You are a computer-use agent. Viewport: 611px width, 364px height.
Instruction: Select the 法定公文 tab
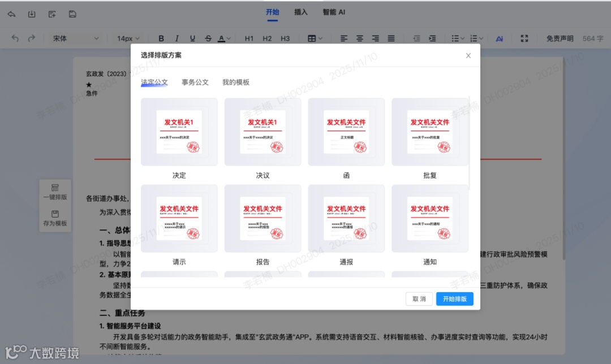pos(154,82)
